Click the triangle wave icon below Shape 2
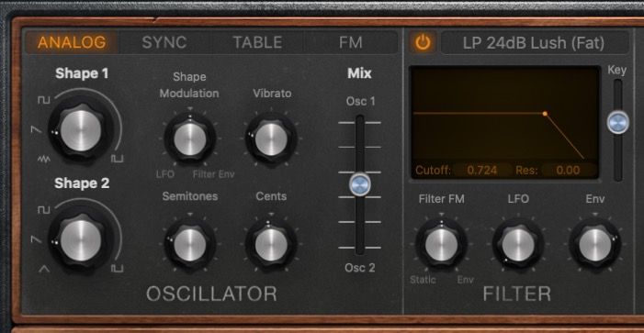 [44, 269]
